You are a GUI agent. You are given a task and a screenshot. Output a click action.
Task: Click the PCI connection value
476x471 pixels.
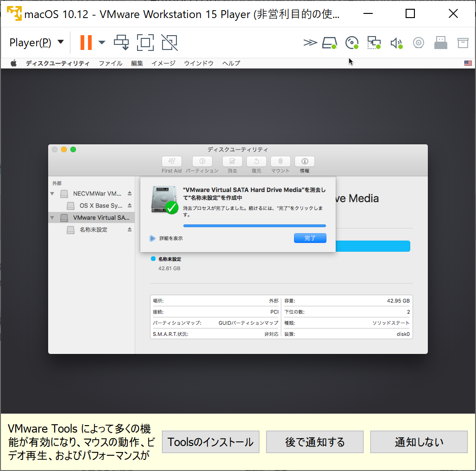pos(275,312)
